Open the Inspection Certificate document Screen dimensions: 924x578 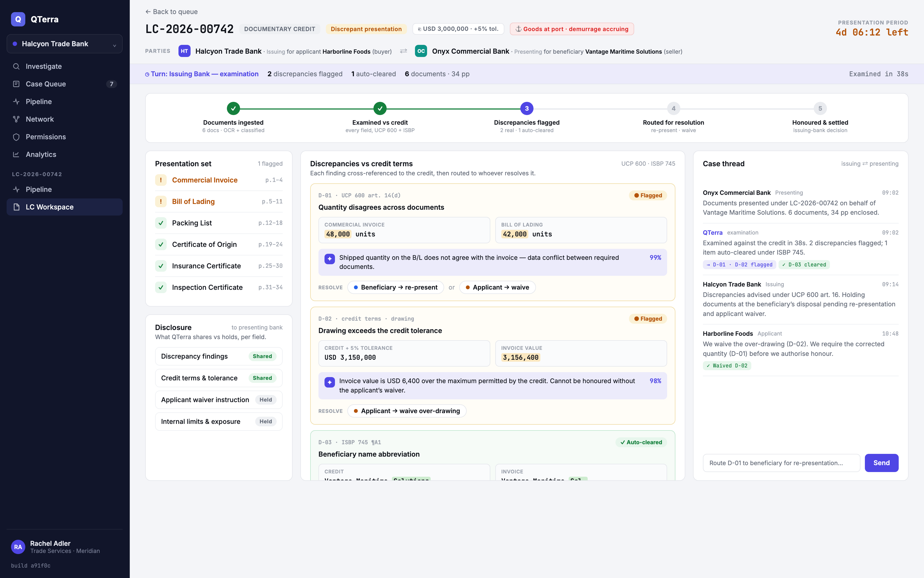(x=219, y=287)
